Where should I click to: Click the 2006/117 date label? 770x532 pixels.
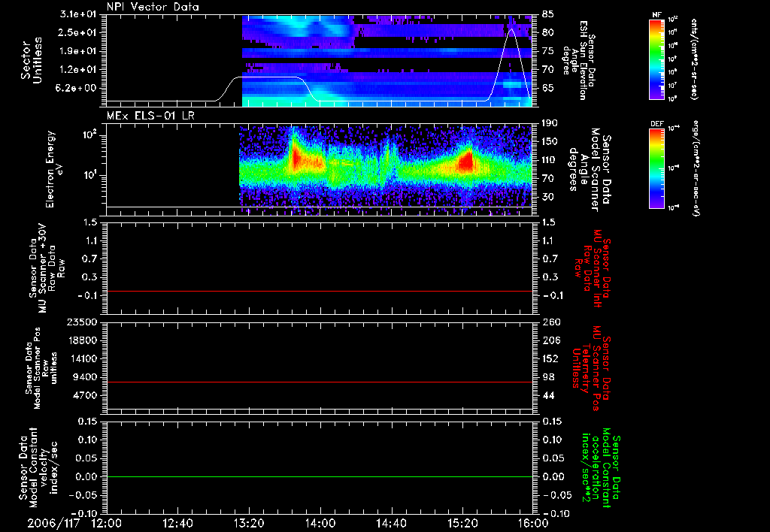click(53, 524)
